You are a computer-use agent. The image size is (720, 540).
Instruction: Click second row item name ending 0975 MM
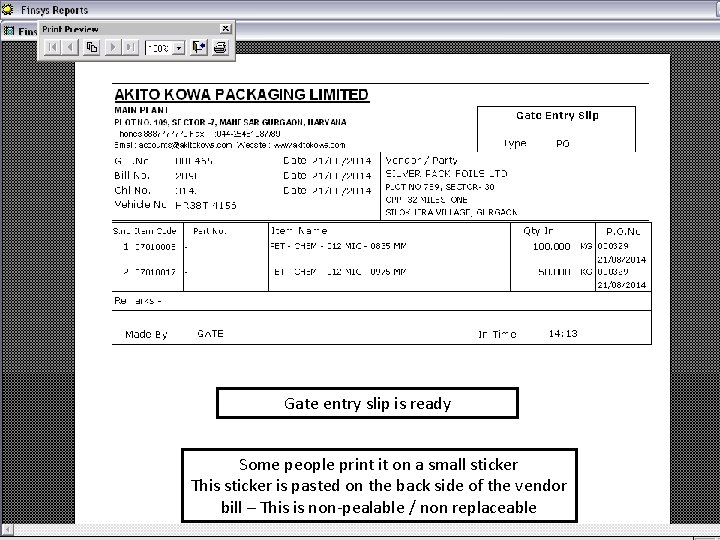pyautogui.click(x=339, y=272)
